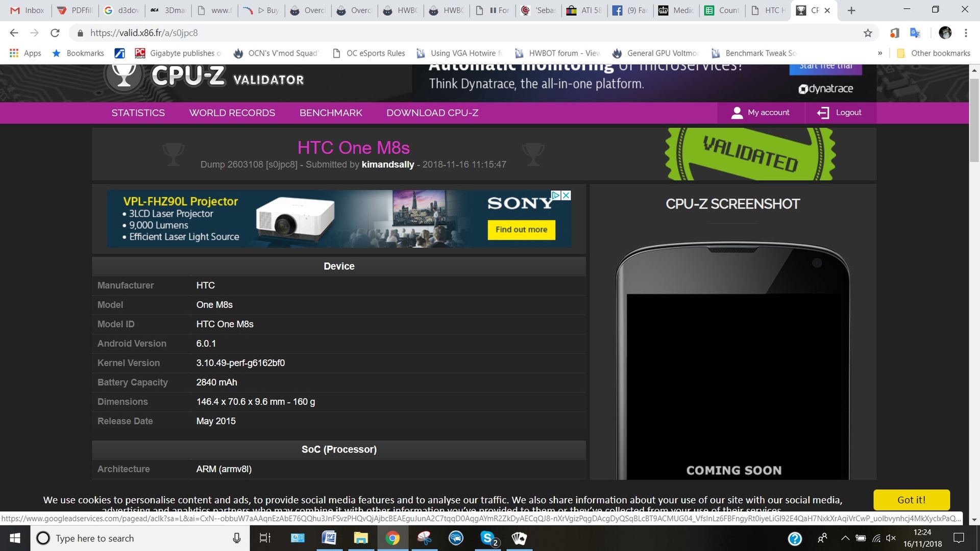Click the phone CPU-Z screenshot thumbnail

coord(733,361)
